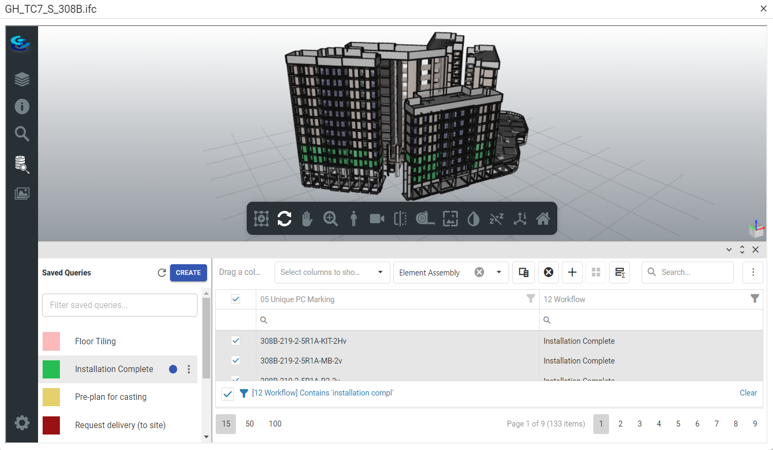This screenshot has height=450, width=773.
Task: Select the zoom magnifier tool
Action: (330, 218)
